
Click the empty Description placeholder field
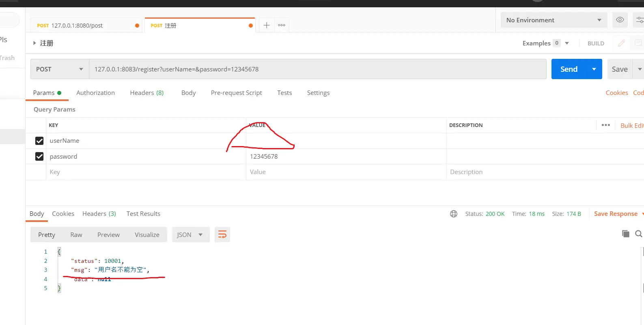[545, 172]
